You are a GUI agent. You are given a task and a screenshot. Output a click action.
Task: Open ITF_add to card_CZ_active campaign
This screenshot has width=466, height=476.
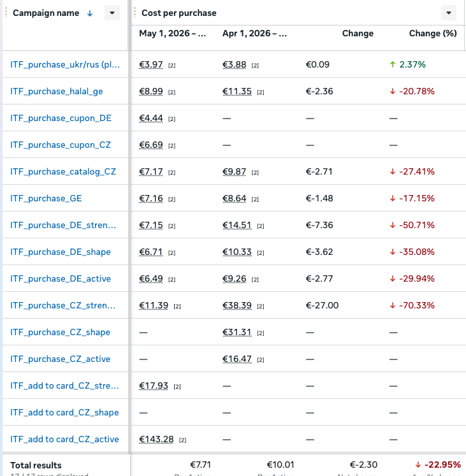click(64, 439)
